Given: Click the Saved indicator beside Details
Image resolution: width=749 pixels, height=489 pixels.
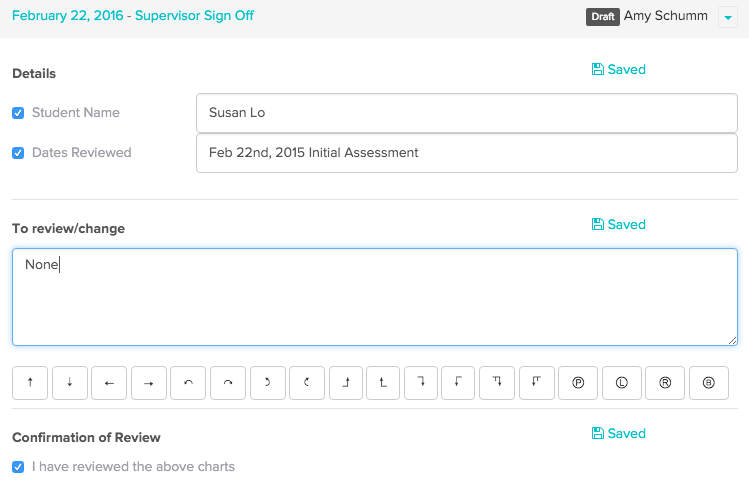Looking at the screenshot, I should (619, 70).
